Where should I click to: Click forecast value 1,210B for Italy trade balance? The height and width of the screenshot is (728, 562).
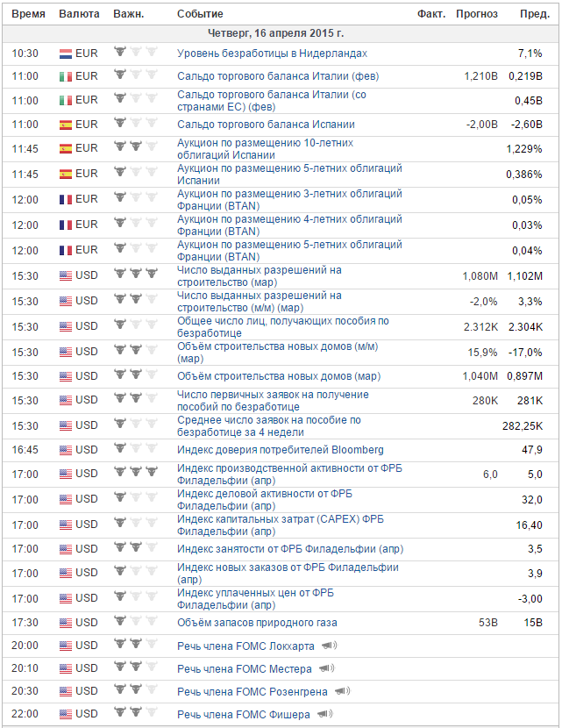480,76
